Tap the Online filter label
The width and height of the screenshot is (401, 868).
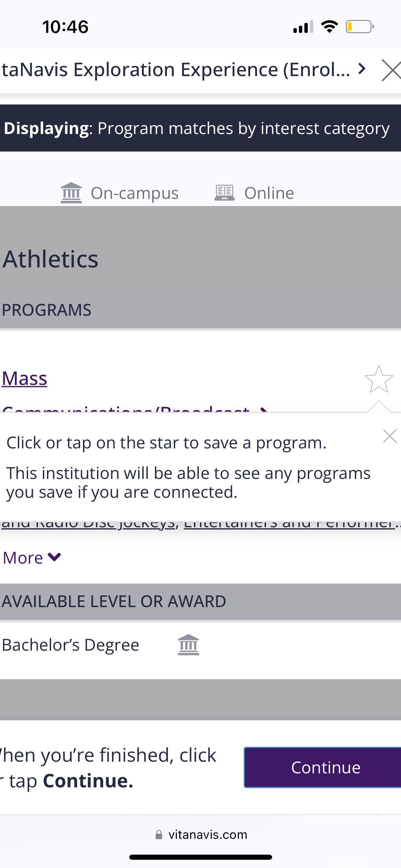point(269,193)
